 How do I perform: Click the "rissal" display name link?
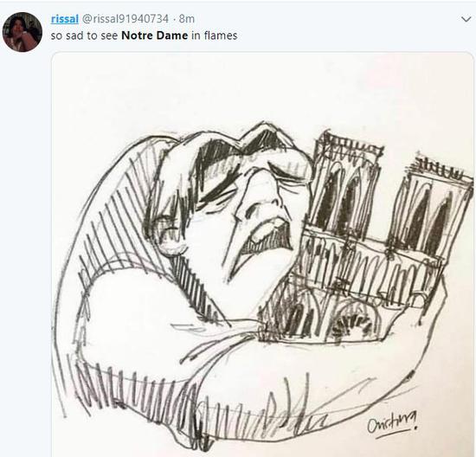pos(65,19)
